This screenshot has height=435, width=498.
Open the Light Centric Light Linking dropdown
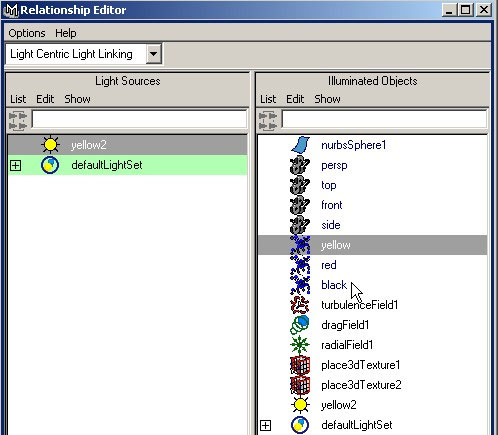(x=153, y=54)
